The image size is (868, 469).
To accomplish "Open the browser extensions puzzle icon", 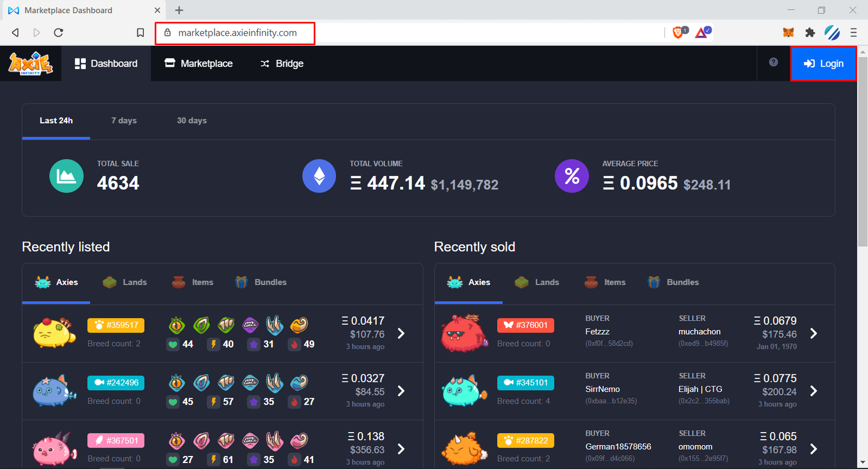I will coord(810,33).
